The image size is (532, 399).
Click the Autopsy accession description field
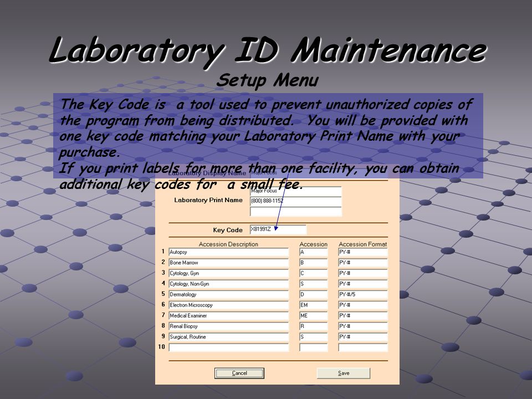click(x=229, y=252)
